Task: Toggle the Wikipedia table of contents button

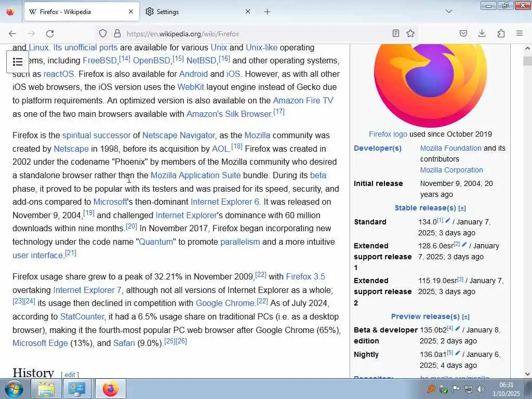Action: click(x=18, y=62)
